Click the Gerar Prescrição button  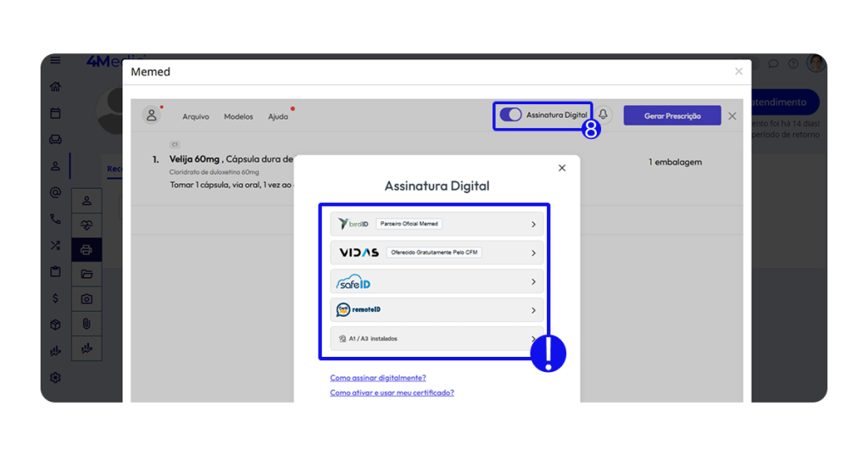point(671,116)
